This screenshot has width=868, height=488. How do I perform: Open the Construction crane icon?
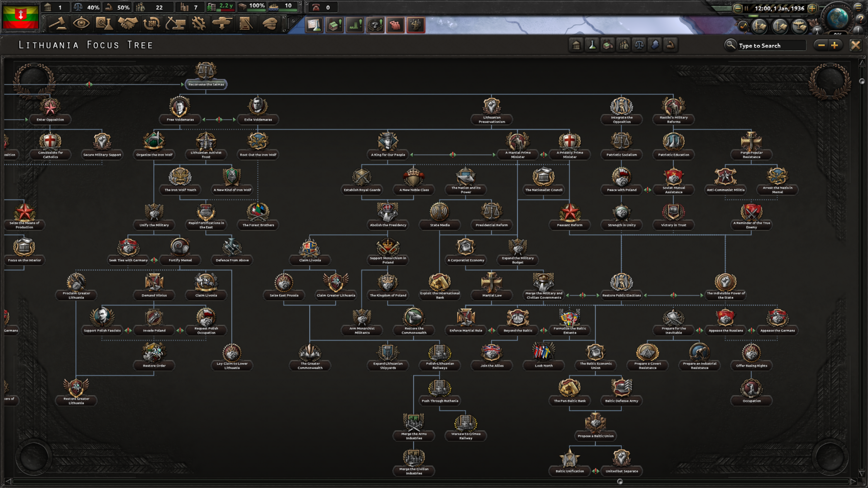175,24
